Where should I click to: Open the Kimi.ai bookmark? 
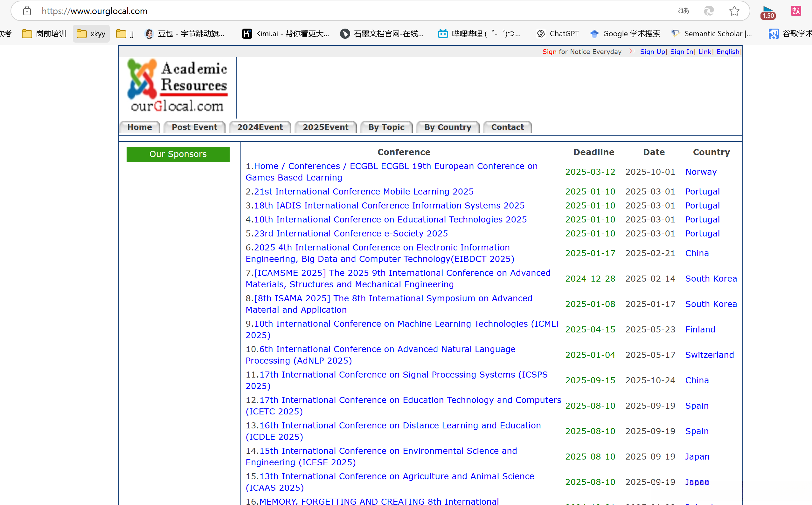285,34
